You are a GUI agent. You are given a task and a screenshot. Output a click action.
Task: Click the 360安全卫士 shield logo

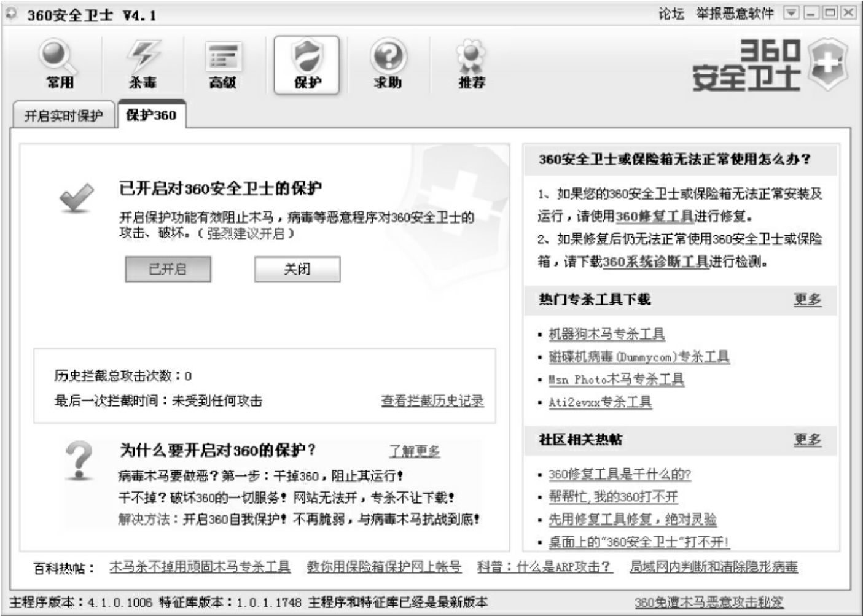827,64
